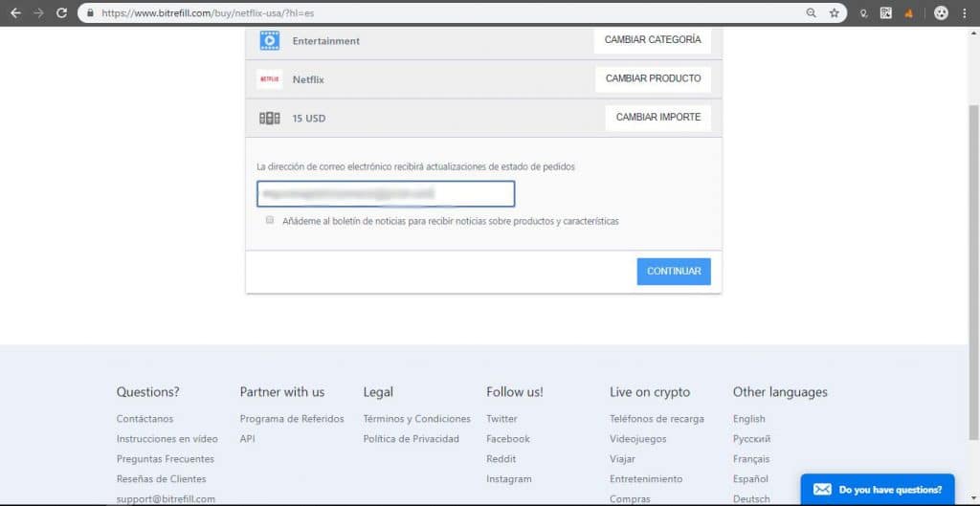Open the API footer link

[248, 438]
